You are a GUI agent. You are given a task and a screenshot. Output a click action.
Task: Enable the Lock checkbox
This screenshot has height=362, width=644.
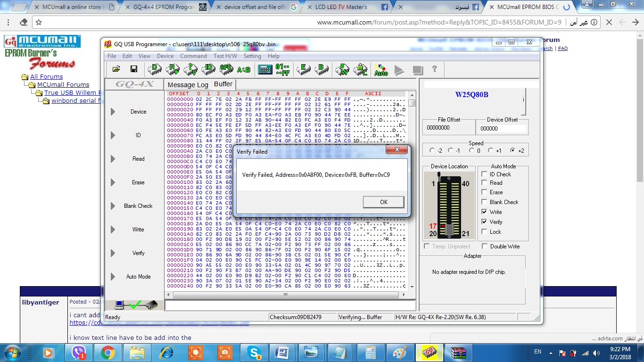(x=484, y=231)
